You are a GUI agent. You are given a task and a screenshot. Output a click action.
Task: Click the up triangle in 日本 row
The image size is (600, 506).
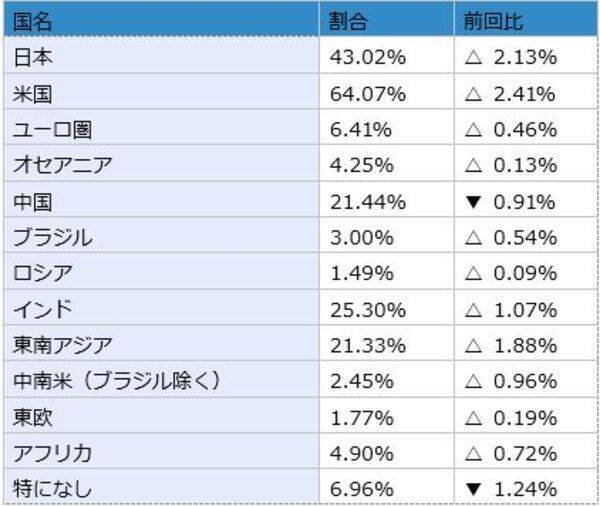coord(473,58)
